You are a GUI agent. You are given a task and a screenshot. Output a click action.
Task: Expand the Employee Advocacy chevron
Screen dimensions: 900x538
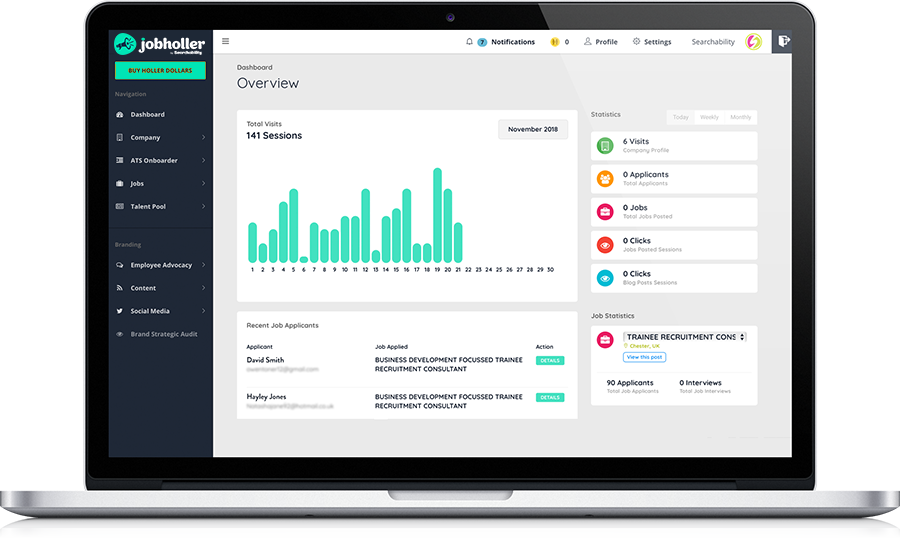[x=204, y=265]
